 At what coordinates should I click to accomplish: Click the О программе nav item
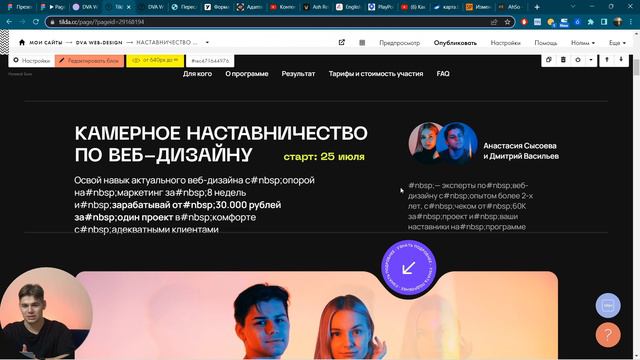tap(247, 74)
